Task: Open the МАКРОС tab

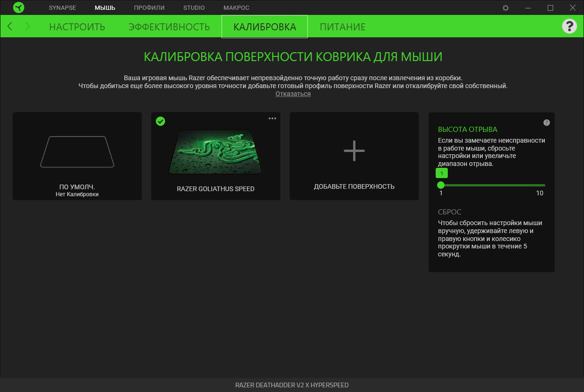Action: coord(236,8)
